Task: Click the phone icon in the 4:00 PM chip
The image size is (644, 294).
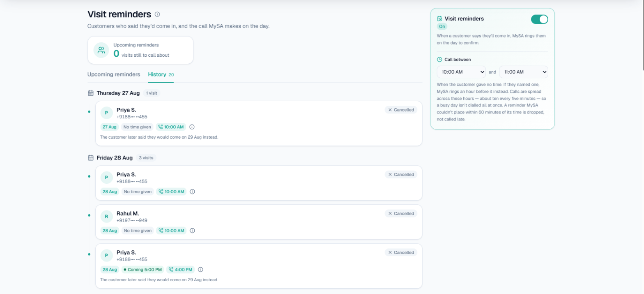Action: pos(171,270)
